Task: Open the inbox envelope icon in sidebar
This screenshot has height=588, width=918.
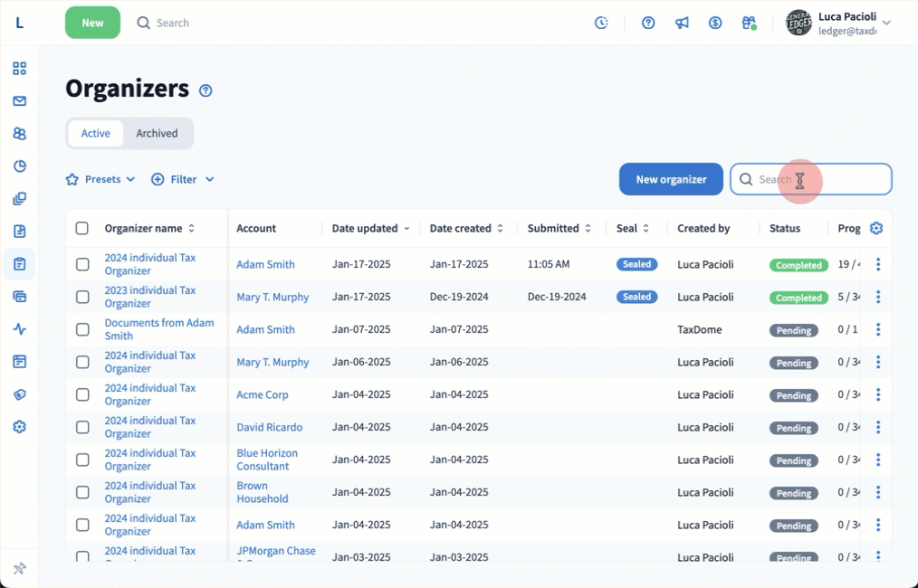Action: click(x=19, y=101)
